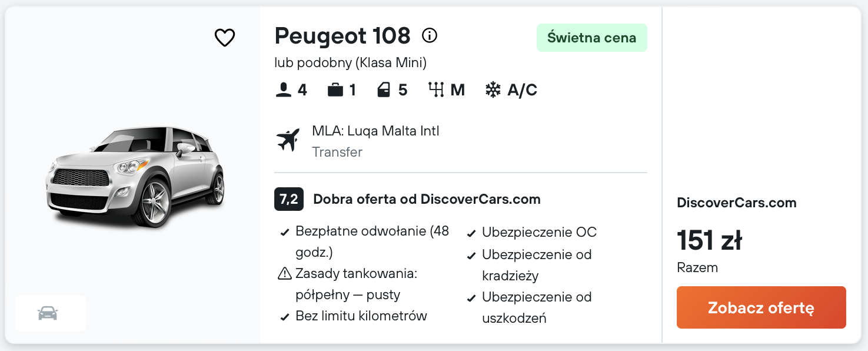Click the 7,2 rating badge
Image resolution: width=868 pixels, height=351 pixels.
[288, 199]
